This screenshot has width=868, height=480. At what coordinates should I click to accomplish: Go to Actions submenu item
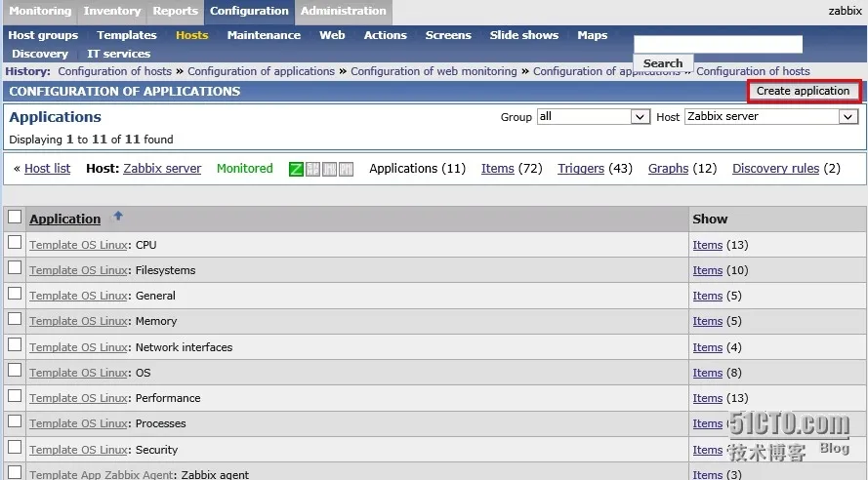(386, 35)
